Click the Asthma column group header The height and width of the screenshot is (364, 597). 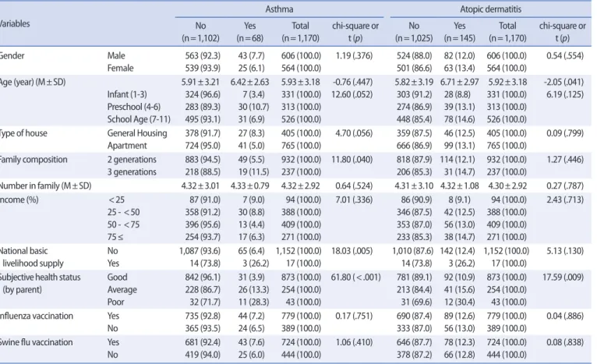(x=279, y=9)
